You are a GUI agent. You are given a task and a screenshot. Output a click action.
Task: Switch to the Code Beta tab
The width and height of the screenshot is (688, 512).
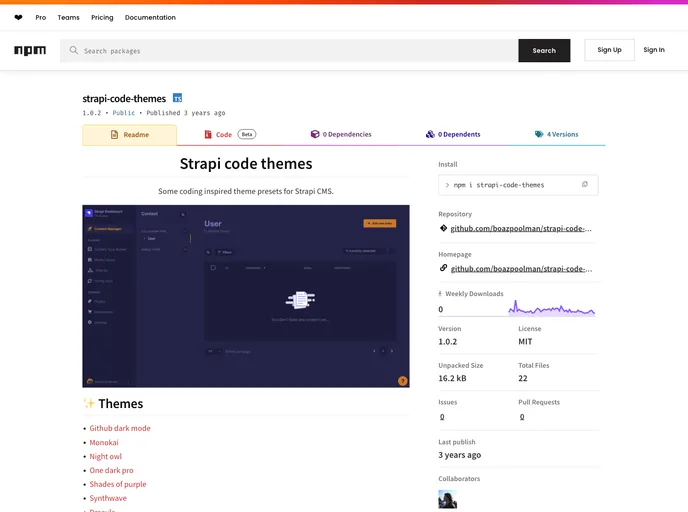point(230,134)
